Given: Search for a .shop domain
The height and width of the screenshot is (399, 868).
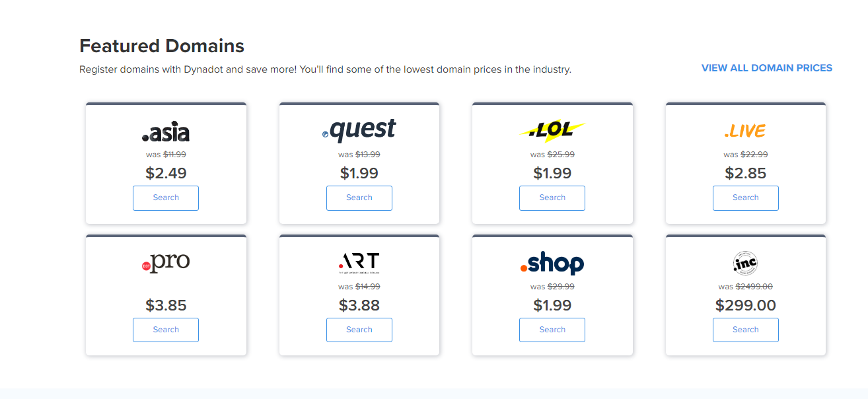Looking at the screenshot, I should tap(552, 330).
